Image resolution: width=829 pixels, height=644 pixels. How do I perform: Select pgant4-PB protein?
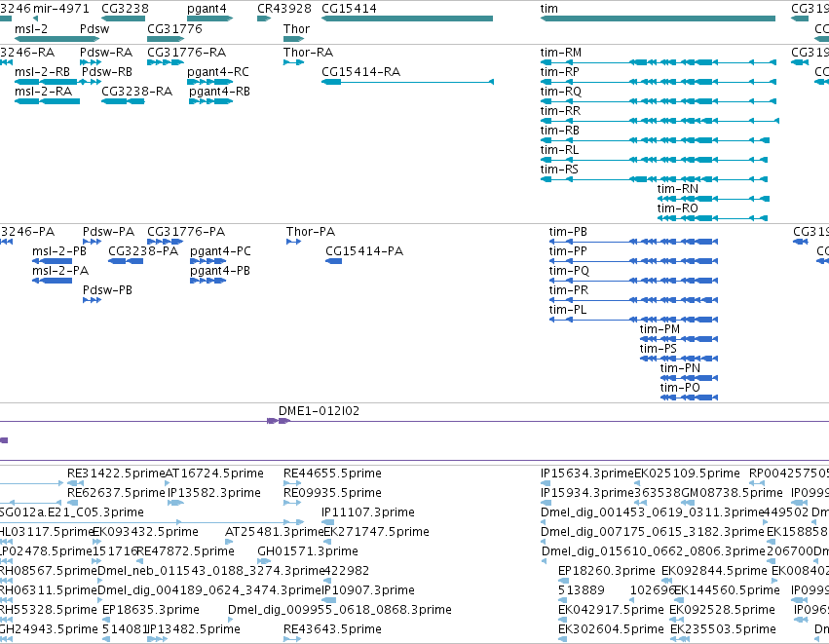[x=207, y=281]
